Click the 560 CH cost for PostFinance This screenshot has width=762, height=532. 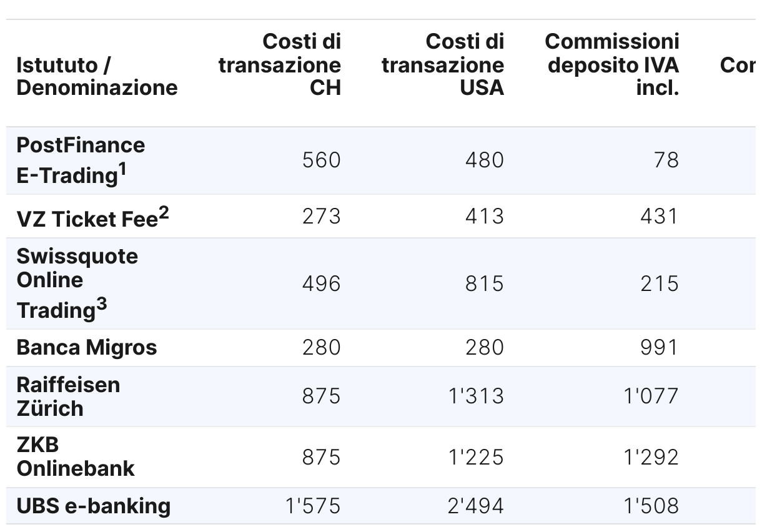tap(322, 160)
